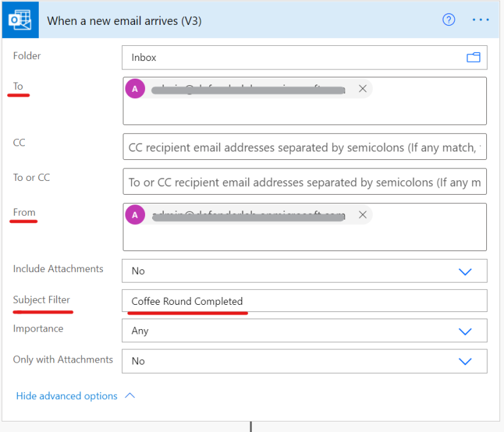The height and width of the screenshot is (432, 504).
Task: Remove the To recipient with X
Action: [363, 88]
